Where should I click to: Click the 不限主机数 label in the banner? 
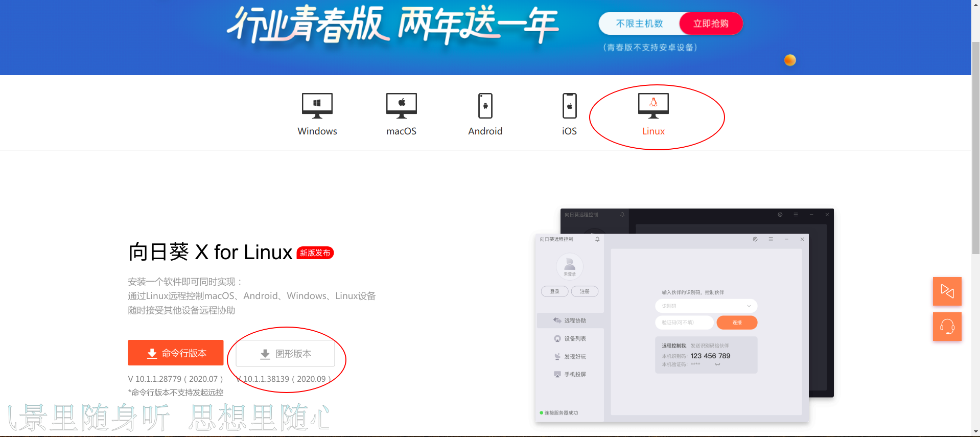639,24
